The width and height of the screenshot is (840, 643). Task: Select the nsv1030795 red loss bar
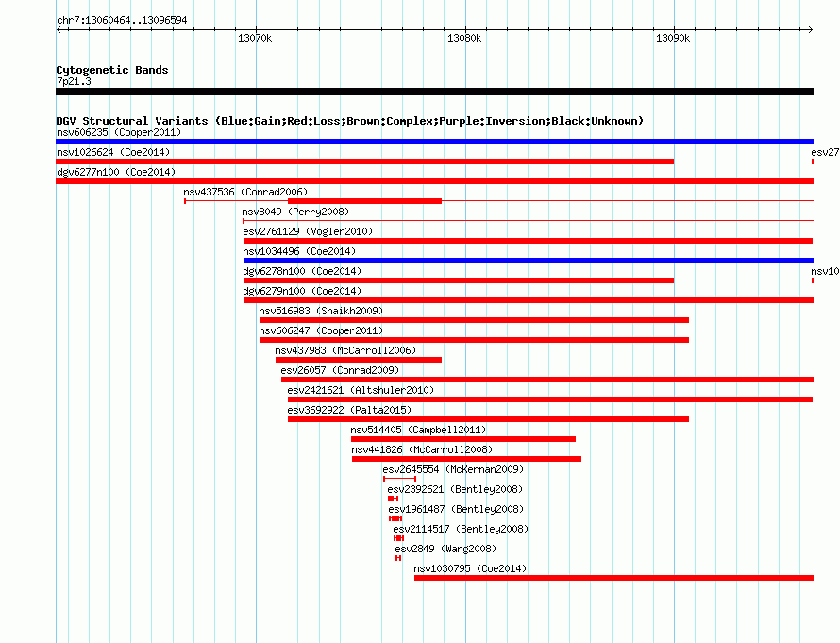coord(613,578)
